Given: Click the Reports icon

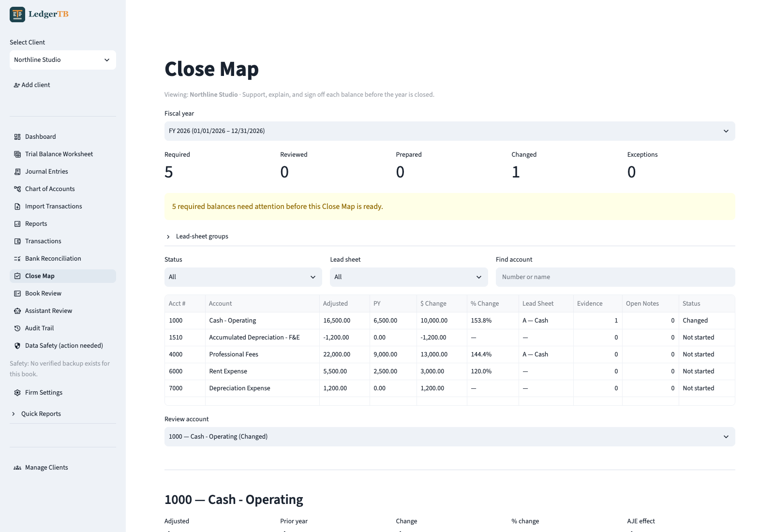Looking at the screenshot, I should pyautogui.click(x=17, y=224).
